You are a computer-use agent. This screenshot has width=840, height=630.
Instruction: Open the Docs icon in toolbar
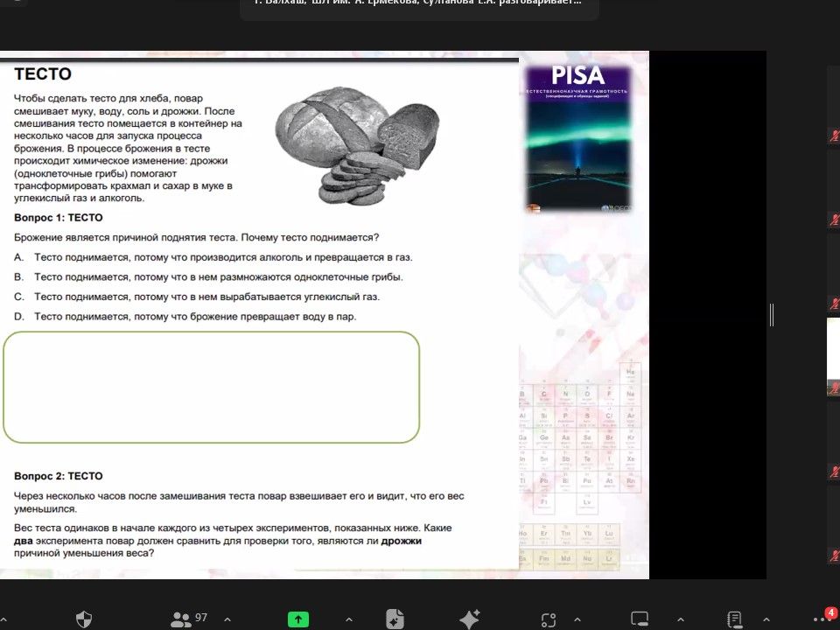(395, 619)
